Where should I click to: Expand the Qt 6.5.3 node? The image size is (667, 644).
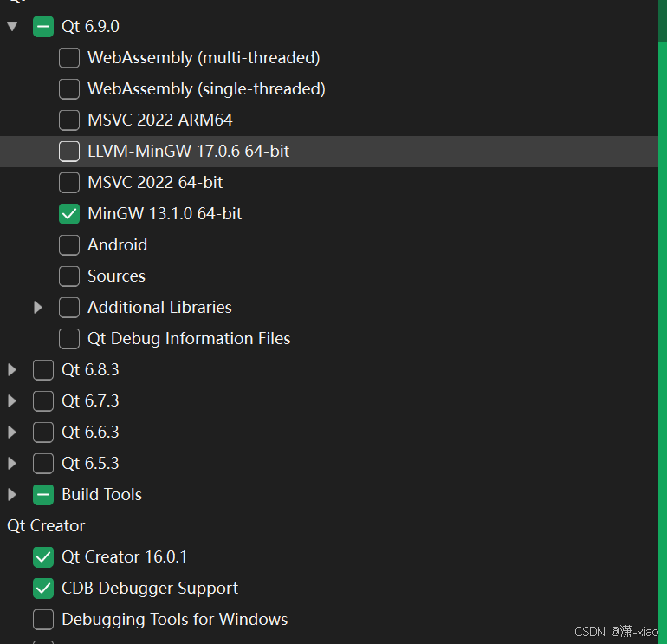coord(12,464)
